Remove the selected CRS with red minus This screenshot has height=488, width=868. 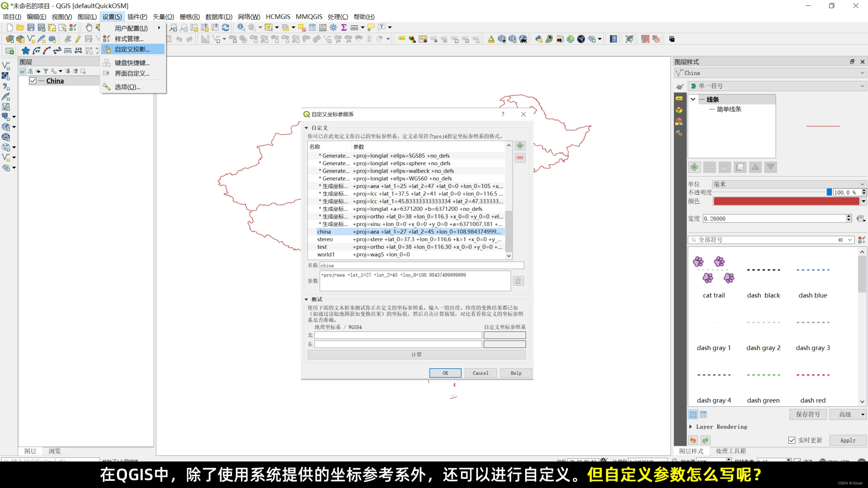[x=520, y=157]
